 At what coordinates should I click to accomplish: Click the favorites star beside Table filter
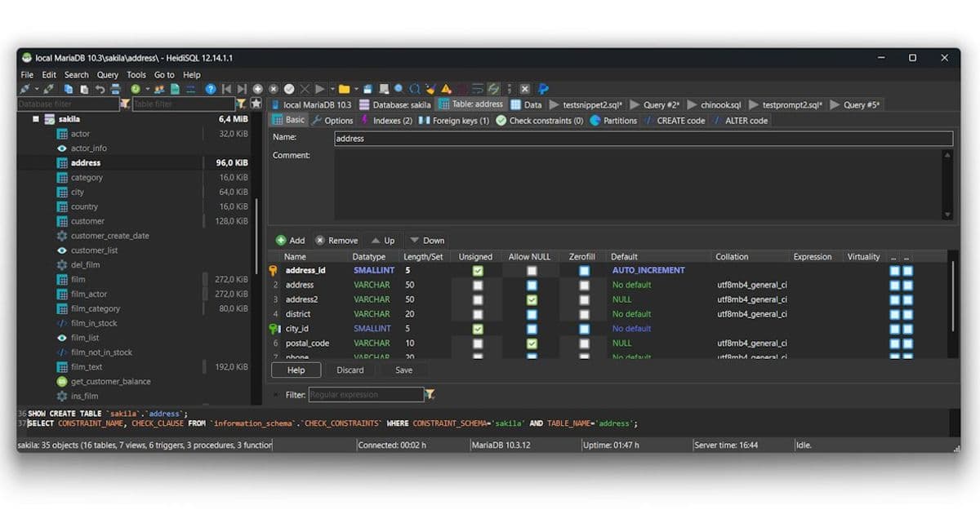pos(256,104)
